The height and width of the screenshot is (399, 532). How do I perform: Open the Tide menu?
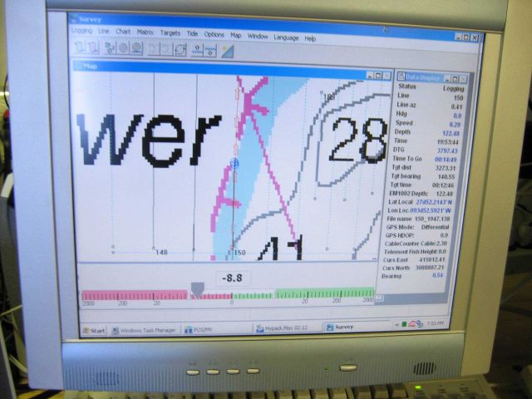[192, 33]
